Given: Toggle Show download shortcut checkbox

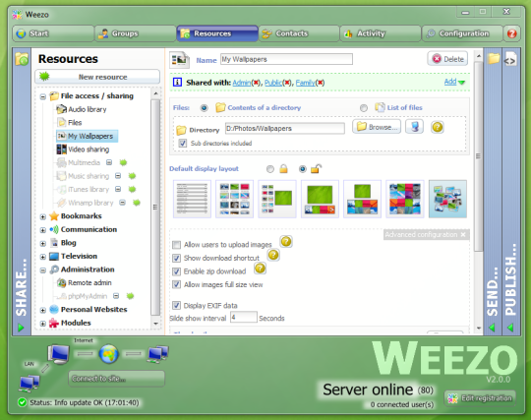Looking at the screenshot, I should tap(176, 258).
